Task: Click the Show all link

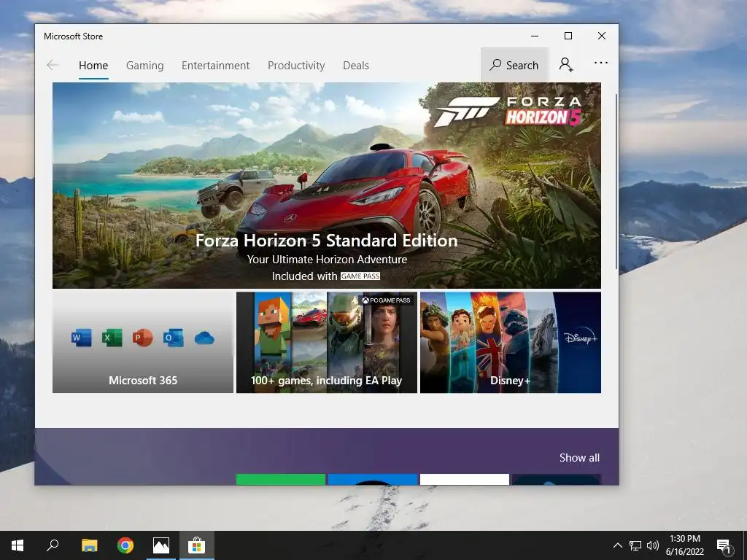Action: tap(579, 458)
